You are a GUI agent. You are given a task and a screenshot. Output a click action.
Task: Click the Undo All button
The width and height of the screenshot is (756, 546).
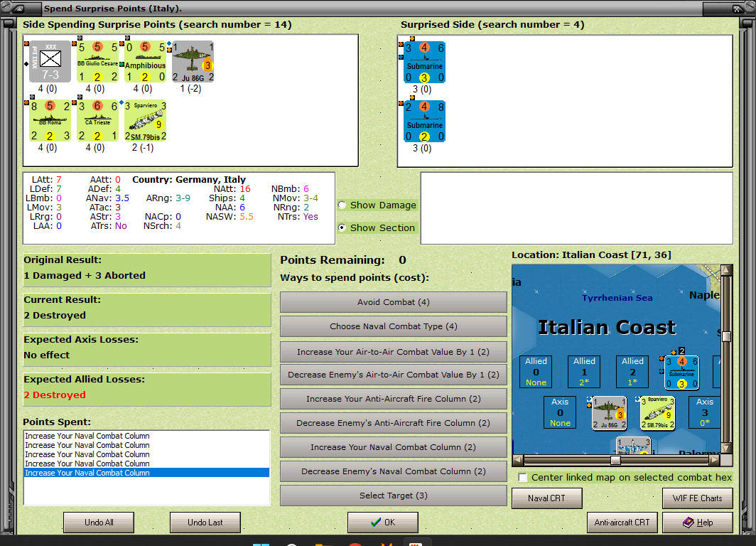(99, 523)
